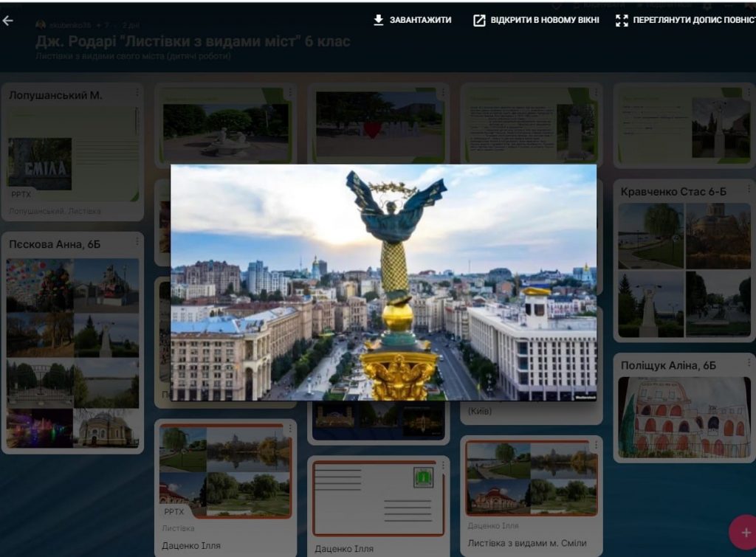
Task: Click the (Київ) caption text
Action: click(x=480, y=411)
